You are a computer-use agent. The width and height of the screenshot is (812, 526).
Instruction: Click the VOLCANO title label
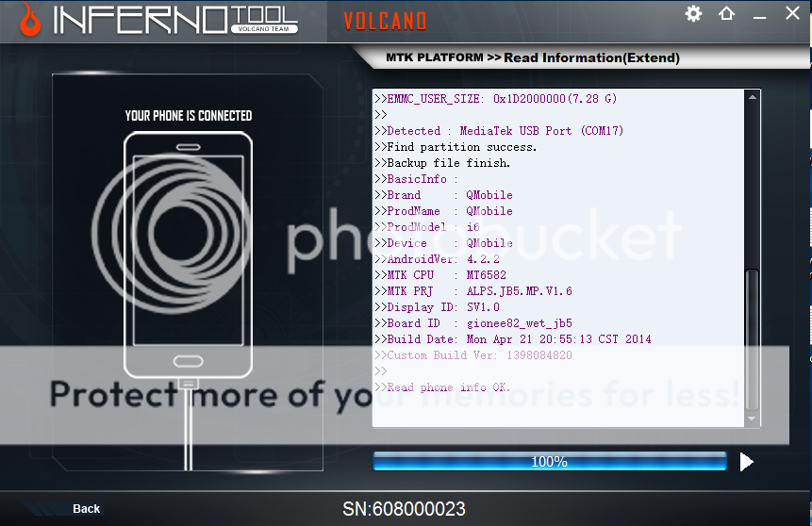coord(385,22)
